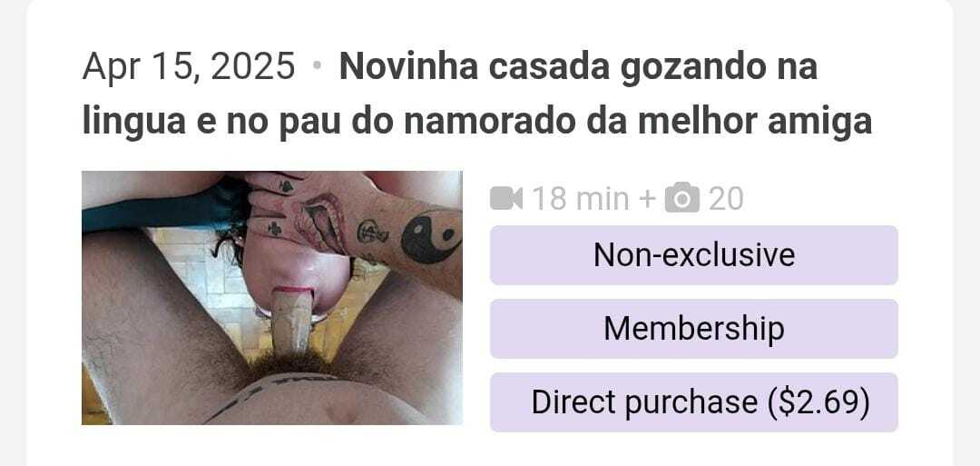Screen dimensions: 980x466
Task: Click the photo camera icon
Action: tap(681, 198)
